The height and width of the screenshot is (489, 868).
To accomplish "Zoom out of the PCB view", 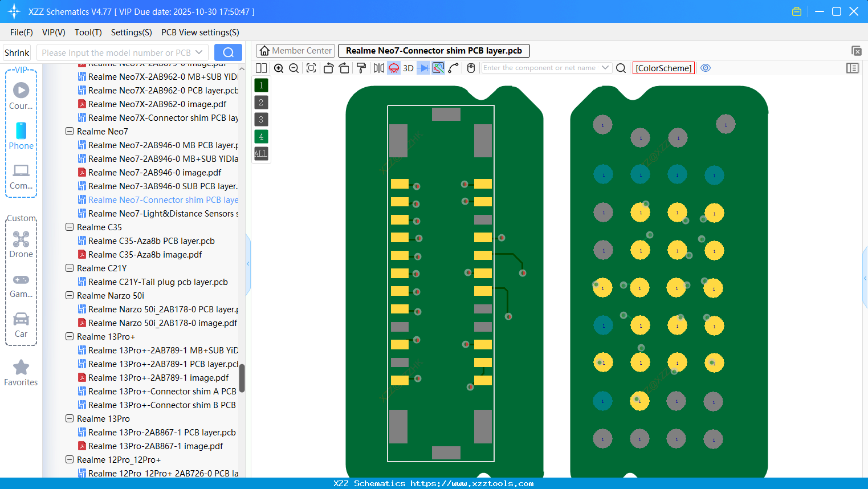I will point(294,68).
